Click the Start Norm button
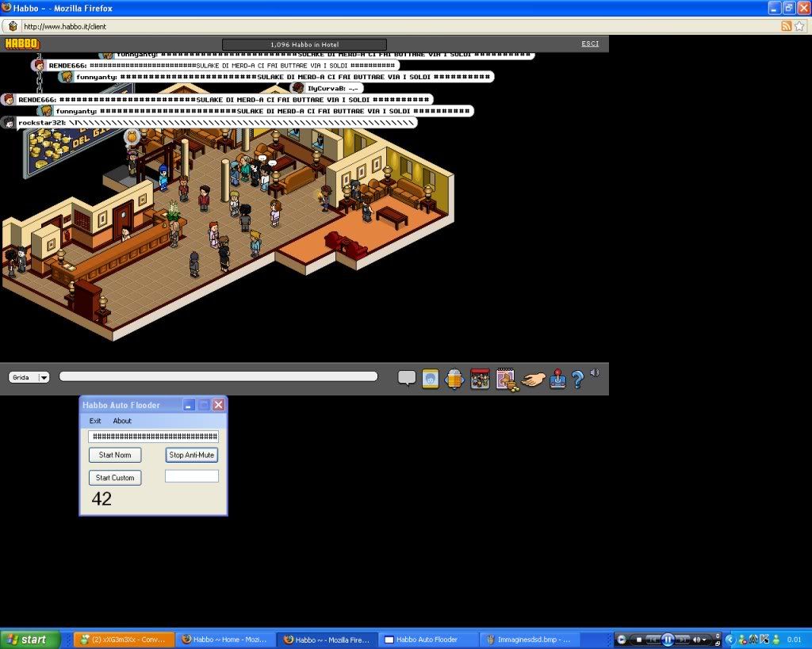This screenshot has width=812, height=649. [x=115, y=455]
